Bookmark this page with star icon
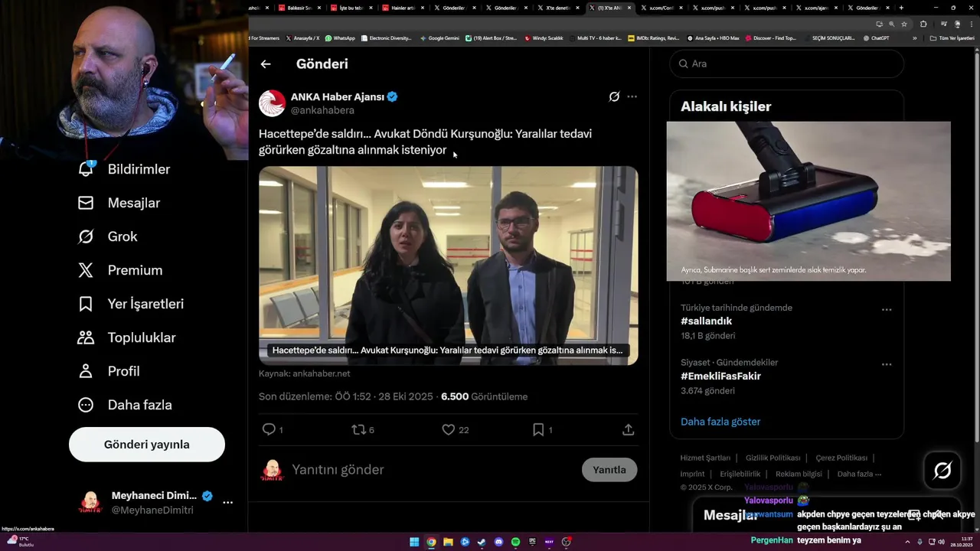Screen dimensions: 980x551 pyautogui.click(x=904, y=24)
